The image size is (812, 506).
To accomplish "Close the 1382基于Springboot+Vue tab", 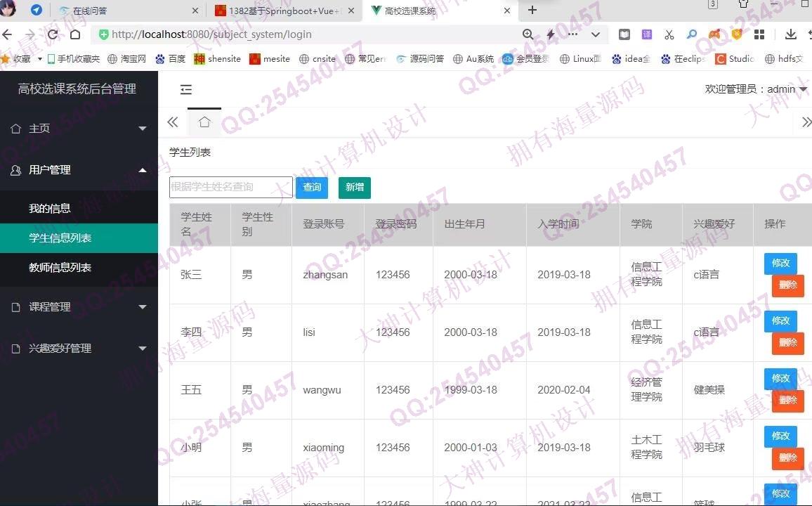I will click(x=351, y=11).
